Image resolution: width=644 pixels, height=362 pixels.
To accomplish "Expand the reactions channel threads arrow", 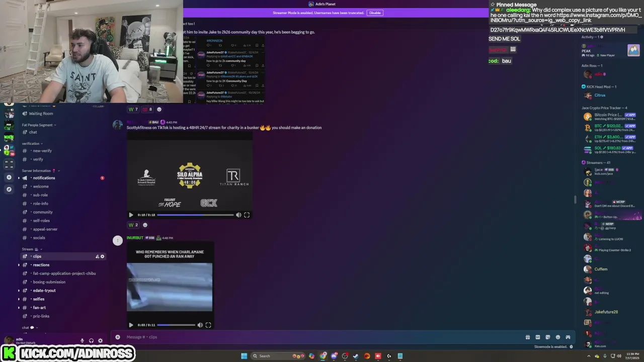I will [x=19, y=265].
